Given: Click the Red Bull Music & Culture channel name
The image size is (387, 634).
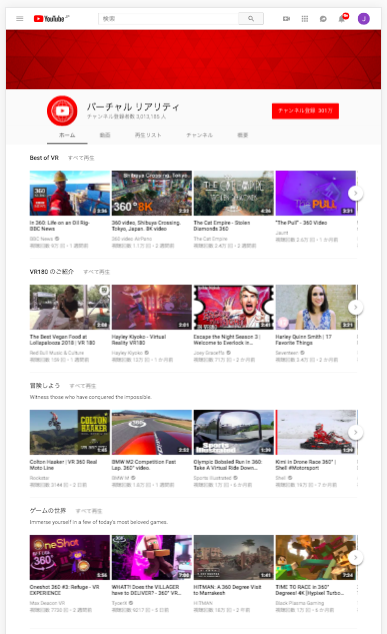Looking at the screenshot, I should [x=57, y=353].
